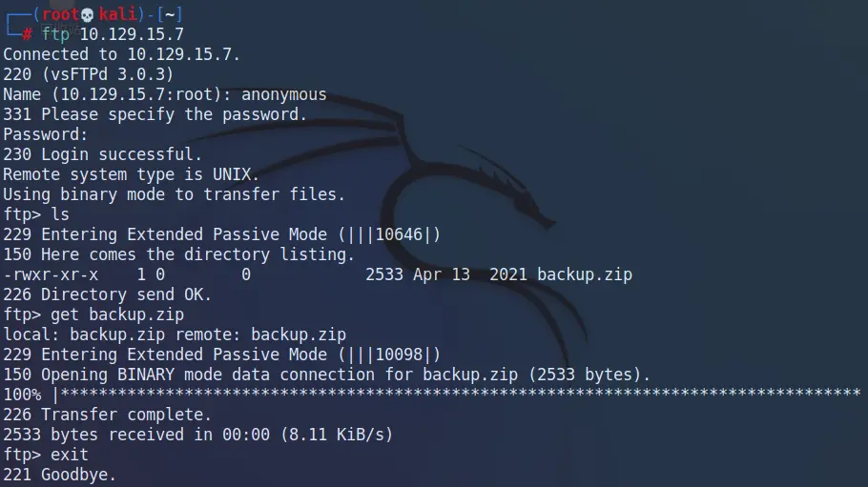Click 'backup.zip' in the directory listing
This screenshot has height=487, width=868.
coord(585,274)
